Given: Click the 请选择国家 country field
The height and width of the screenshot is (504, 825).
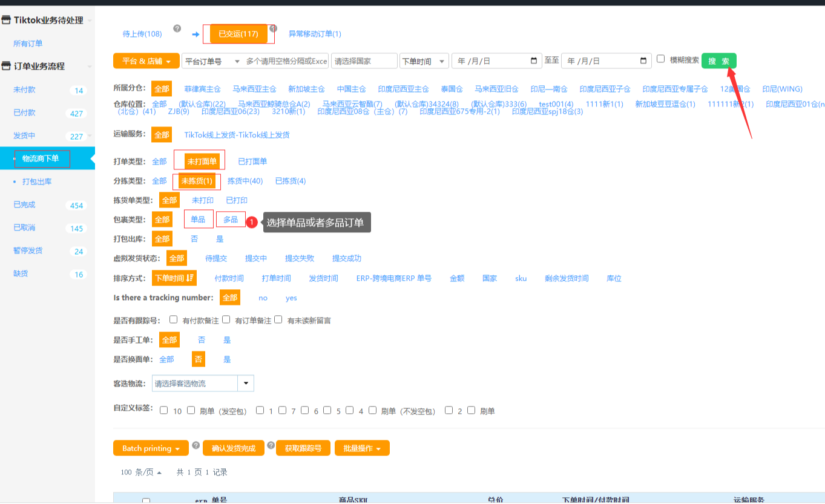Looking at the screenshot, I should [364, 61].
